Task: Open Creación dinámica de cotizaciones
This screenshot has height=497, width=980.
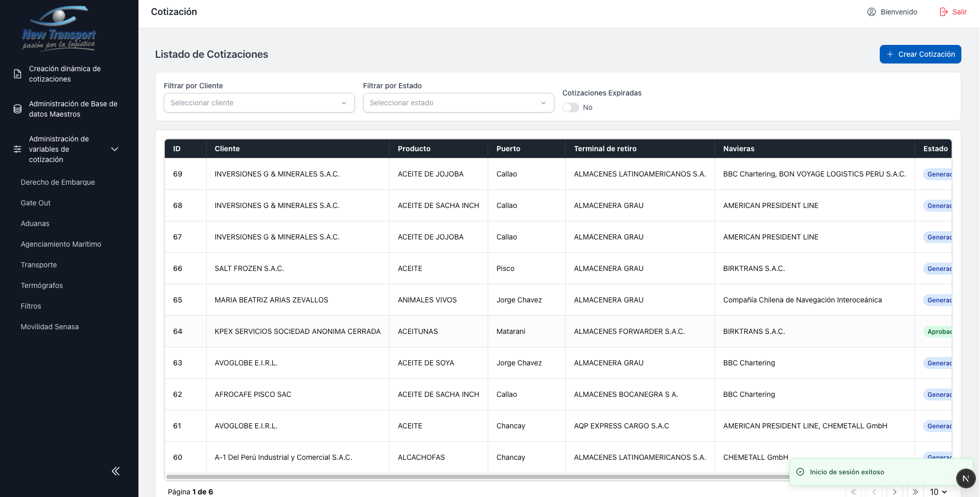Action: (x=65, y=74)
